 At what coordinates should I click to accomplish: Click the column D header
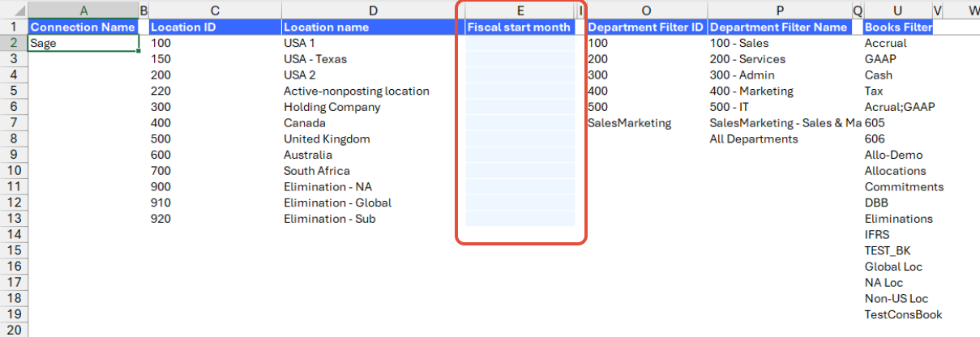pos(373,11)
